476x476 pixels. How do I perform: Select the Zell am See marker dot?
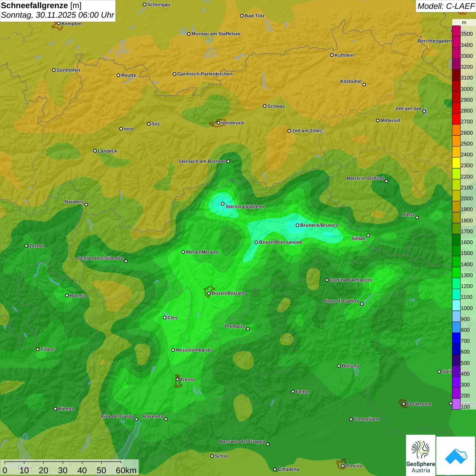pyautogui.click(x=424, y=111)
